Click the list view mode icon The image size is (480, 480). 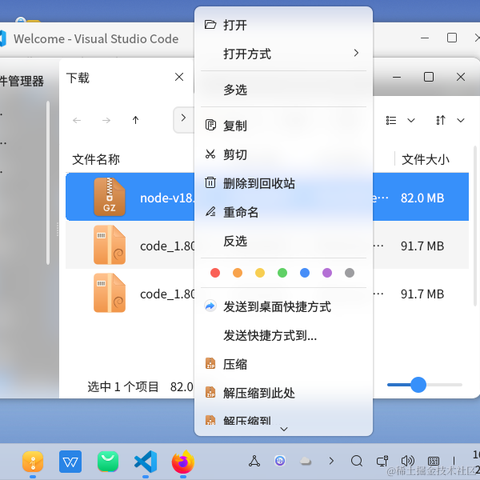pyautogui.click(x=391, y=120)
